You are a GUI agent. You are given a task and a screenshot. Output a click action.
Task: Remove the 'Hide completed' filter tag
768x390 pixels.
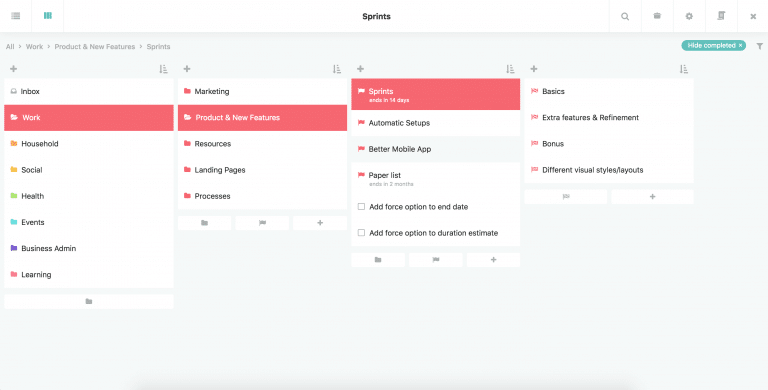pos(741,46)
